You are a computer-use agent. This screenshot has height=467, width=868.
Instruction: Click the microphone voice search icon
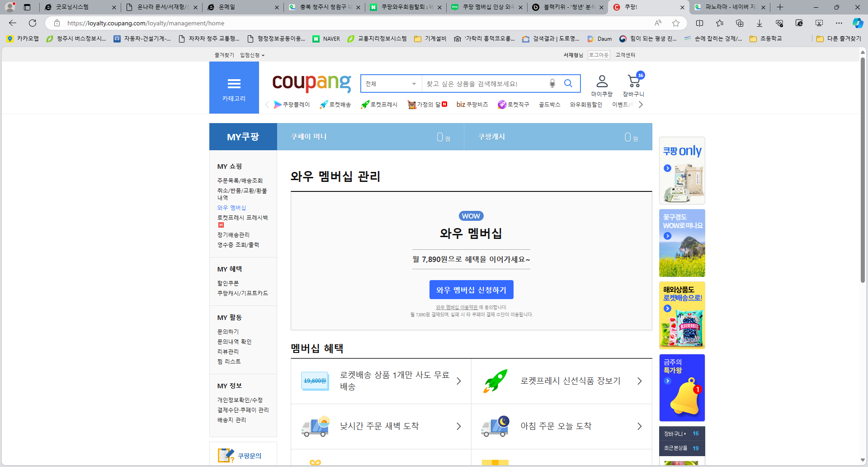[552, 83]
